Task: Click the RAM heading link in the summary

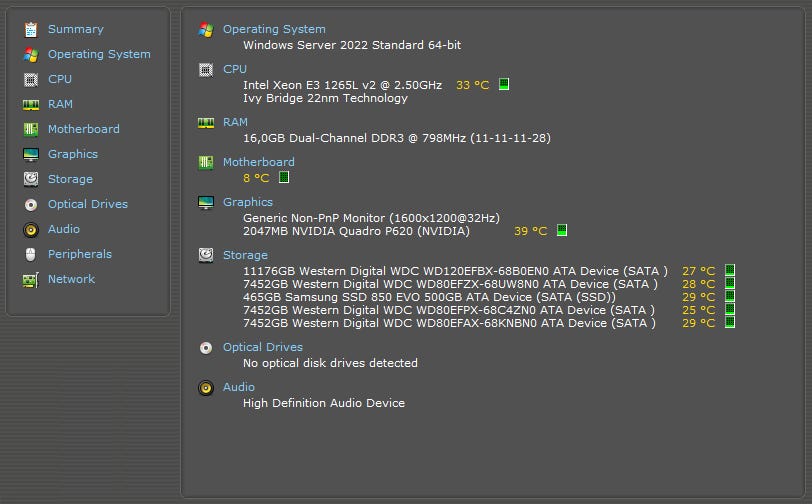Action: click(235, 122)
